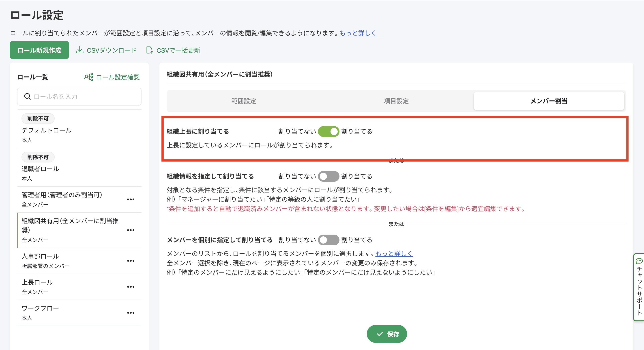The width and height of the screenshot is (644, 350).
Task: Switch to the 項目設定 tab
Action: coord(396,101)
